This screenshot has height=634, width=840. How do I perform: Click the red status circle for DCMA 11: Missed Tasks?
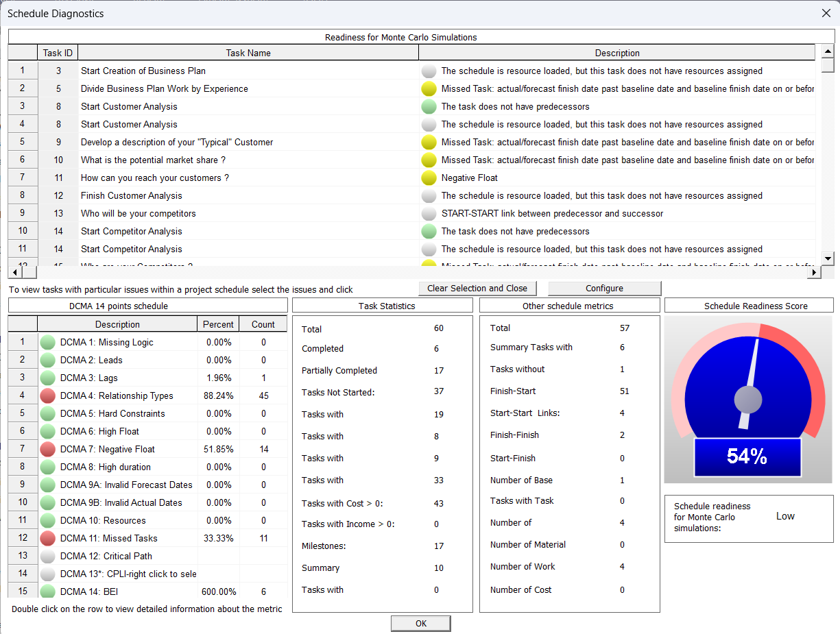pos(47,538)
